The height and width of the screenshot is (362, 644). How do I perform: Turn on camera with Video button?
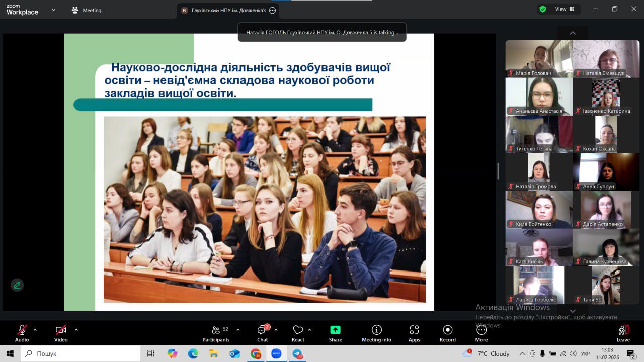[61, 332]
